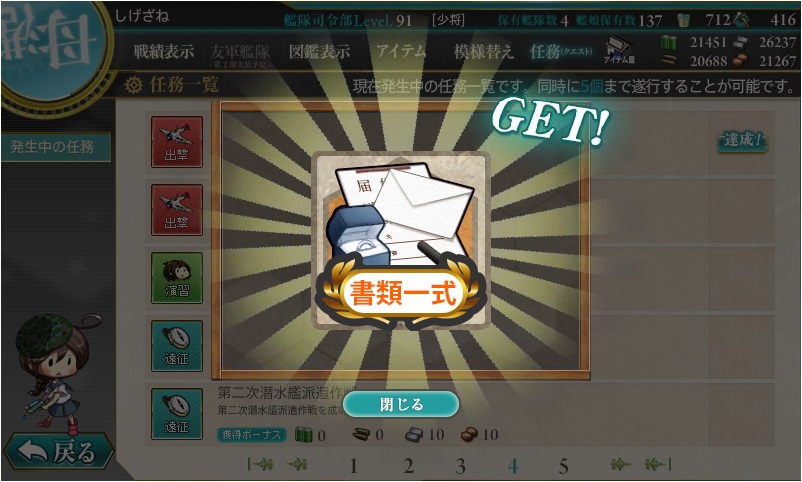
Task: Go to quest page 1
Action: [353, 466]
